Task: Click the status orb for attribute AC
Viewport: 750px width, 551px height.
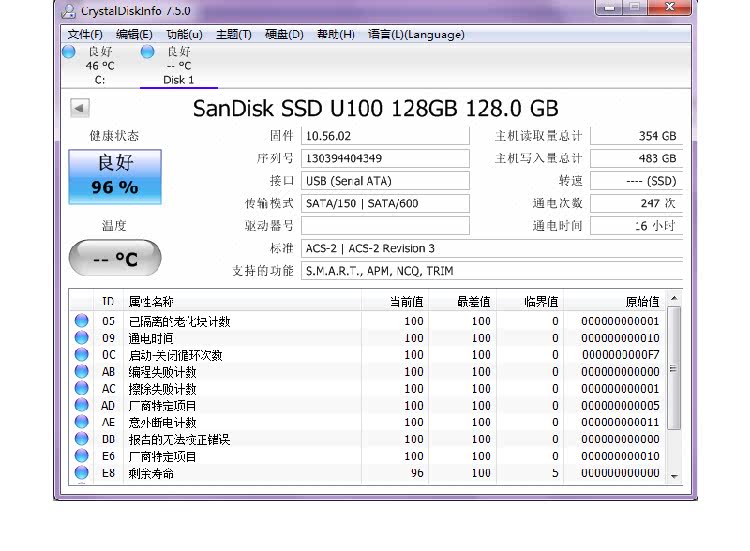Action: [x=82, y=388]
